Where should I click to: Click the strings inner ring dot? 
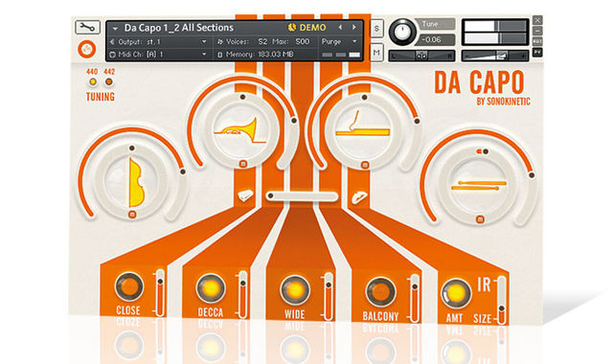click(132, 148)
